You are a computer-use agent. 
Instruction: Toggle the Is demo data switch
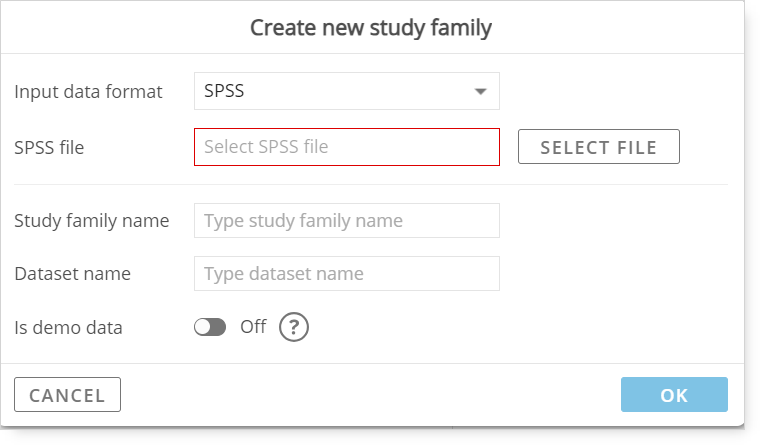[210, 327]
